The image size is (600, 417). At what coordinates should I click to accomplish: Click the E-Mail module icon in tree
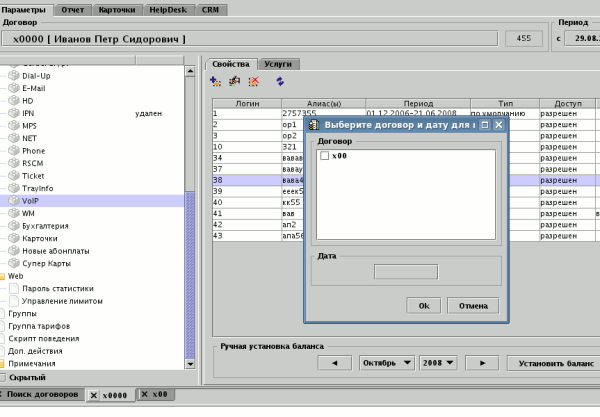(x=13, y=88)
